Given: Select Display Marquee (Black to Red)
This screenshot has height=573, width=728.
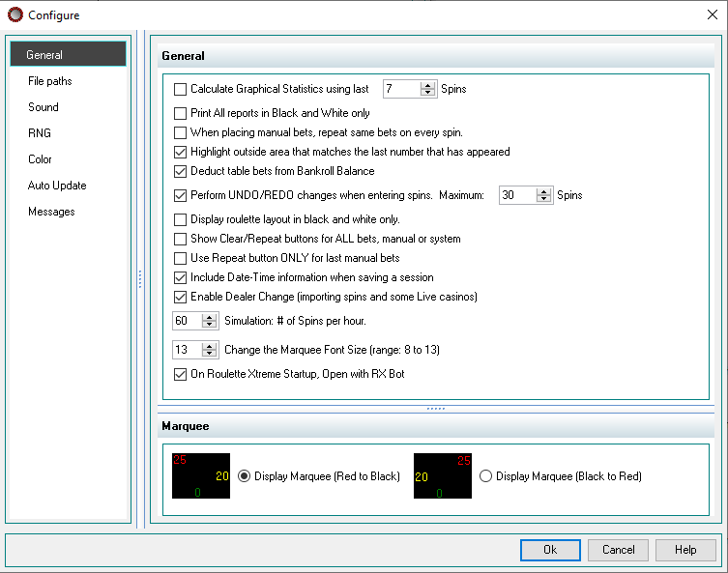Looking at the screenshot, I should click(x=485, y=476).
